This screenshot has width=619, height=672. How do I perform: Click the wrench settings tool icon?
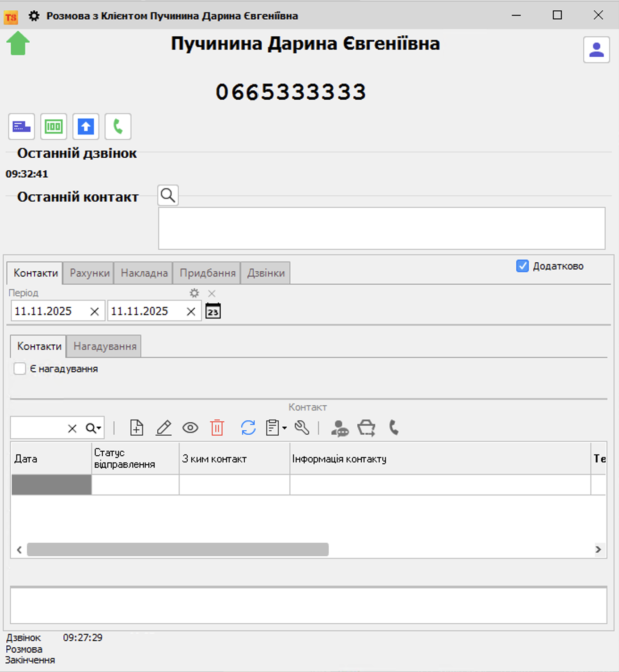pyautogui.click(x=302, y=428)
